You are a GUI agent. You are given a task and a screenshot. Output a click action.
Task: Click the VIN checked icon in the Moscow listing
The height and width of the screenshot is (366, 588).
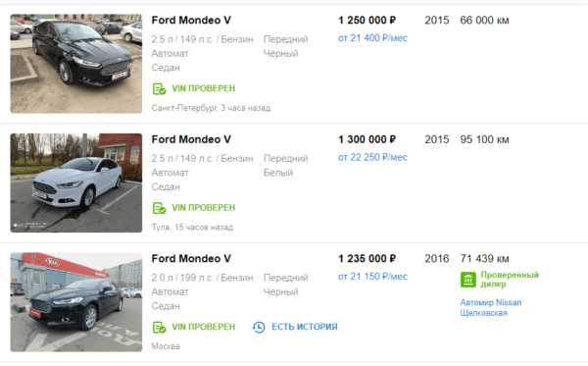click(159, 328)
